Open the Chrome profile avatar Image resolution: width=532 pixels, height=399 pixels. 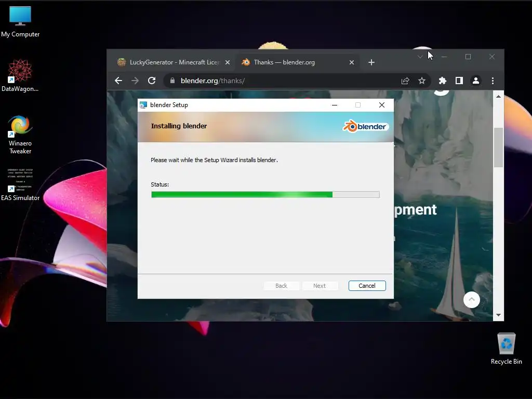(x=476, y=81)
